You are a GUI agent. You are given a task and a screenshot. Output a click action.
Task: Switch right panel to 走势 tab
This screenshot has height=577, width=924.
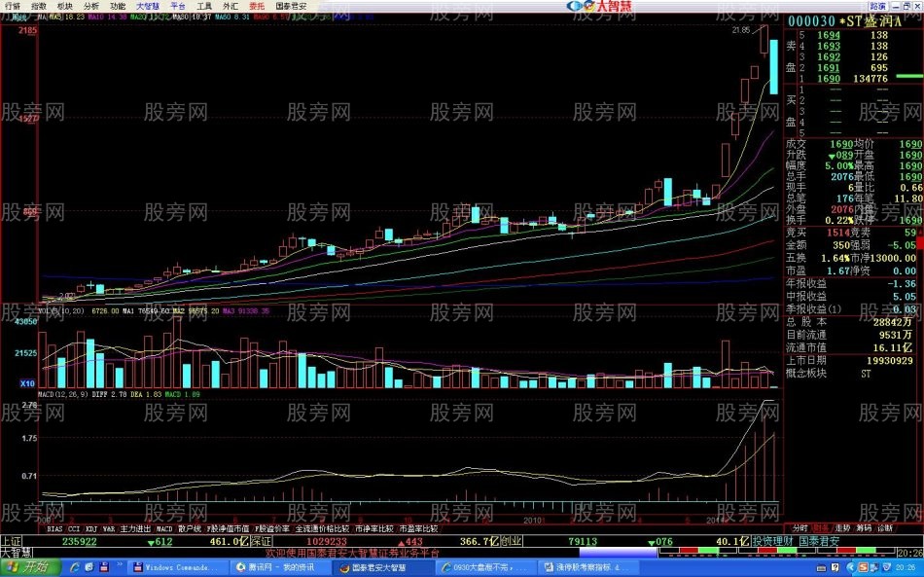coord(842,528)
